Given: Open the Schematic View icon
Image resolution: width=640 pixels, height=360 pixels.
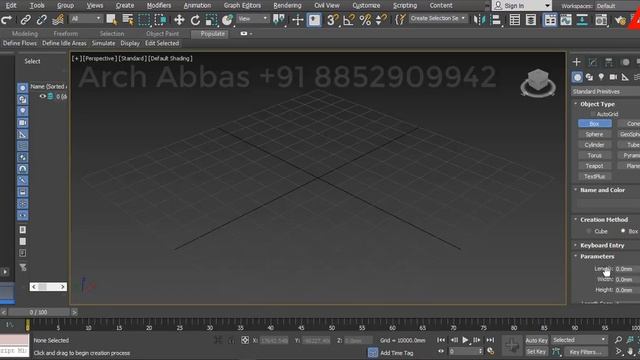Looking at the screenshot, I should (x=582, y=20).
